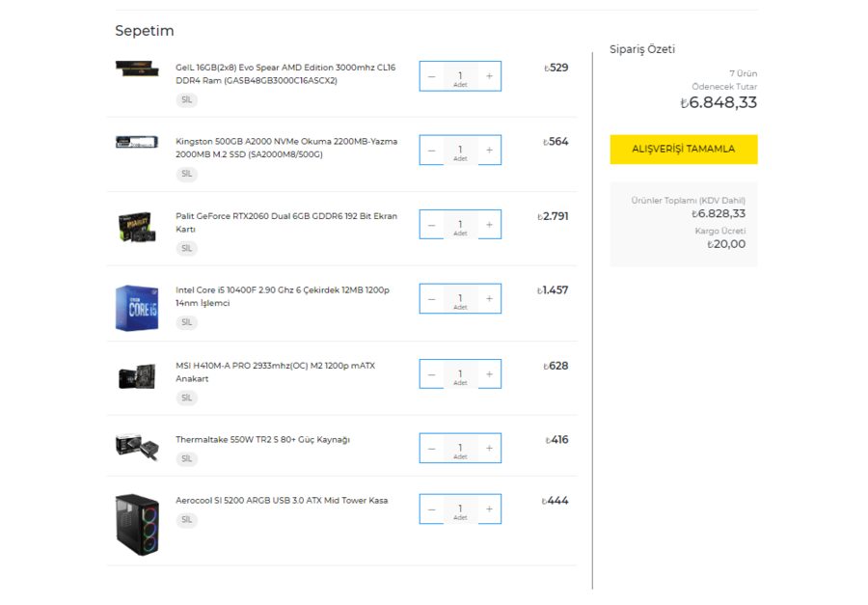Image resolution: width=868 pixels, height=605 pixels.
Task: Open the MSI motherboard product thumbnail
Action: pyautogui.click(x=137, y=376)
